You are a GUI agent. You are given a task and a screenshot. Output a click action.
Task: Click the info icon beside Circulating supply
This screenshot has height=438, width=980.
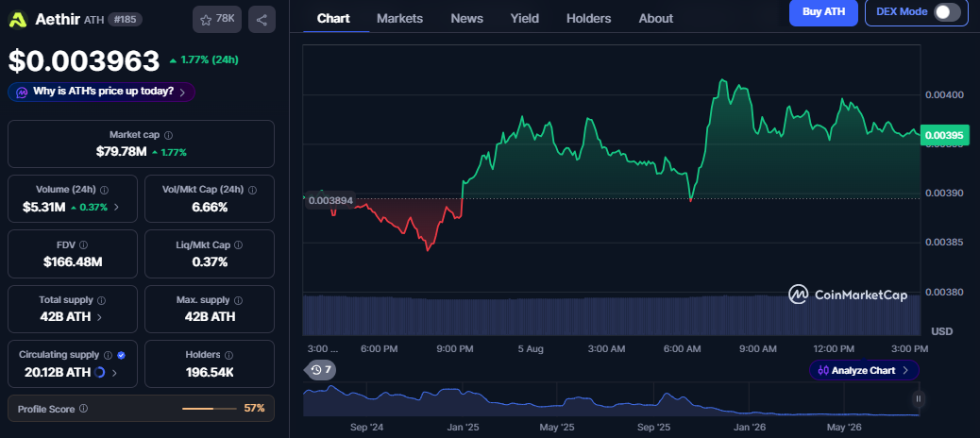click(108, 355)
